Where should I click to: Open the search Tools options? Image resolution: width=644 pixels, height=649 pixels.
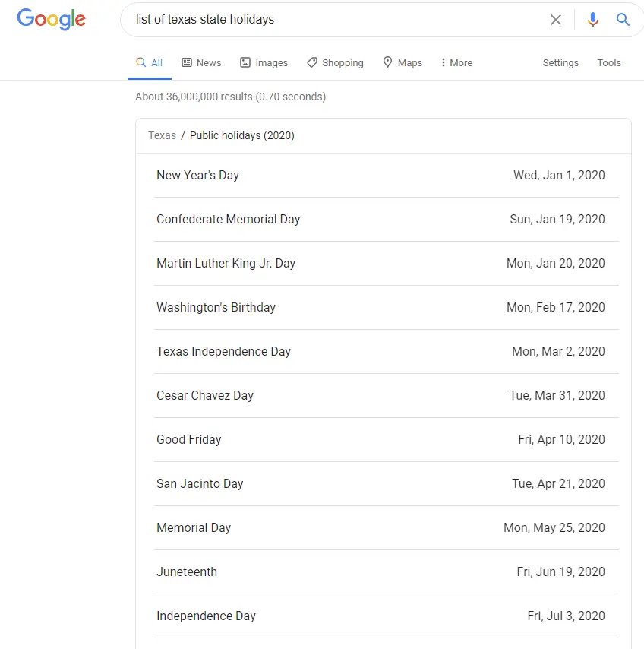(609, 63)
